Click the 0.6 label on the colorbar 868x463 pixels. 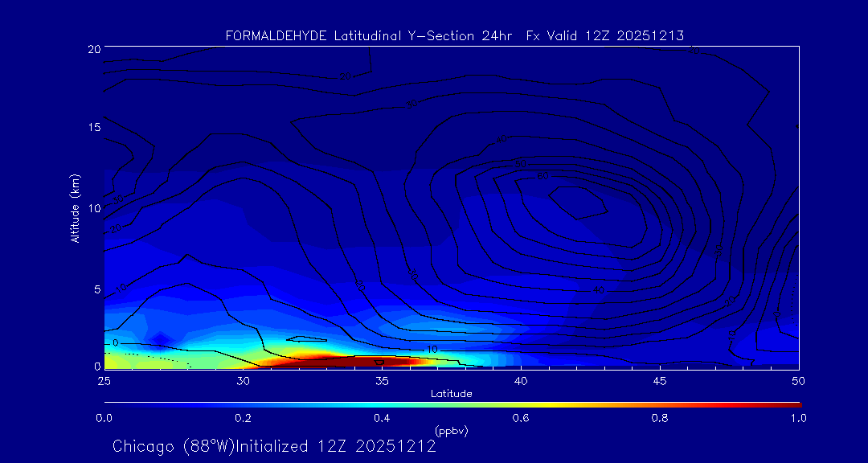click(x=521, y=418)
